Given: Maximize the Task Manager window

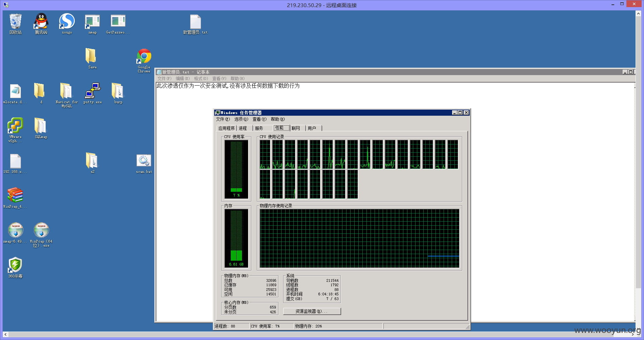Looking at the screenshot, I should [460, 113].
